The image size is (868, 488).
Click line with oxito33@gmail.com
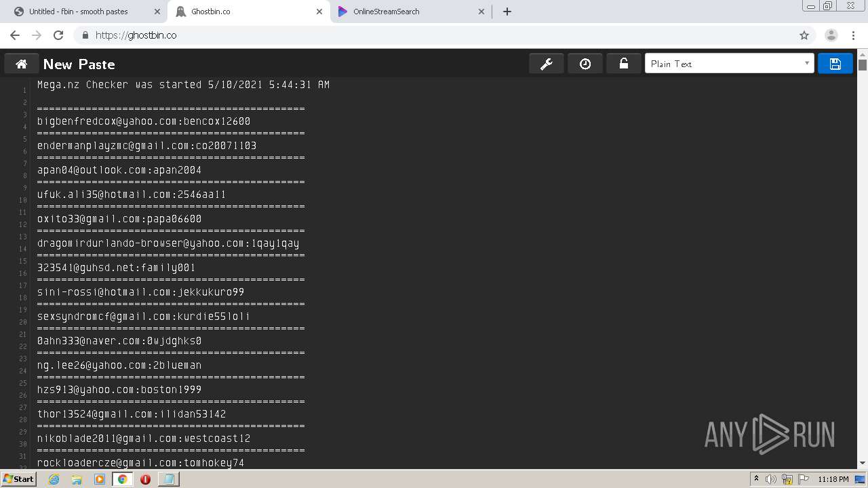pyautogui.click(x=119, y=219)
